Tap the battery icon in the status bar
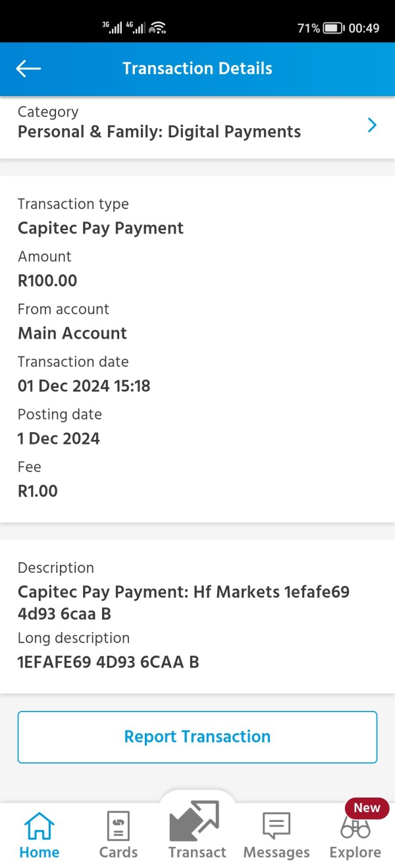This screenshot has width=395, height=868. (x=334, y=28)
